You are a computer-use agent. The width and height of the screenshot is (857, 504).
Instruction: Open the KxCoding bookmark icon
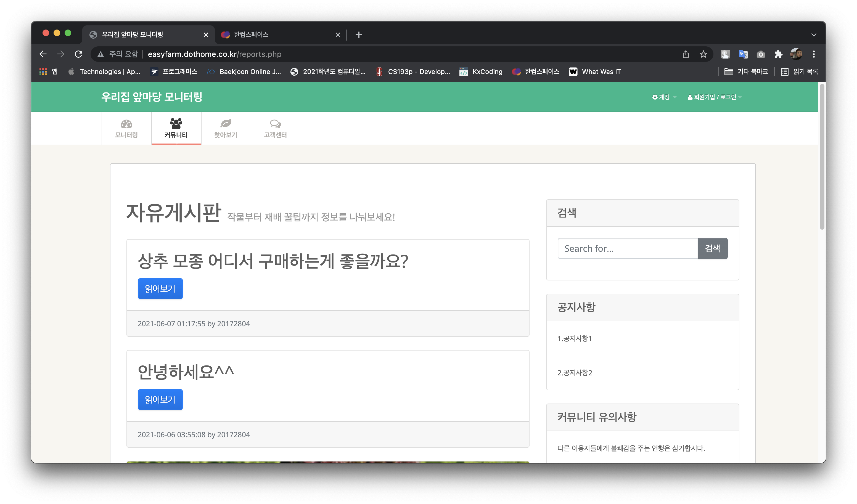pyautogui.click(x=464, y=71)
